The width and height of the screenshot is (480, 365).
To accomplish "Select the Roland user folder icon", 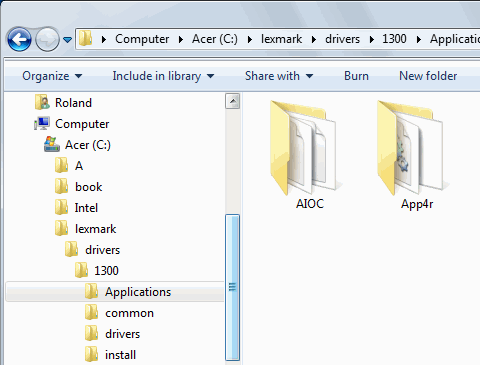I will pyautogui.click(x=42, y=102).
